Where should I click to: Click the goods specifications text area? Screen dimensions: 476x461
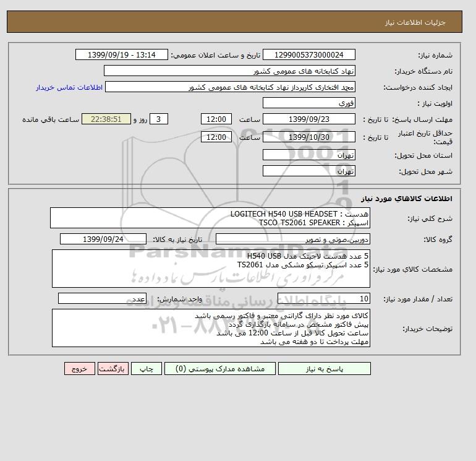[211, 269]
